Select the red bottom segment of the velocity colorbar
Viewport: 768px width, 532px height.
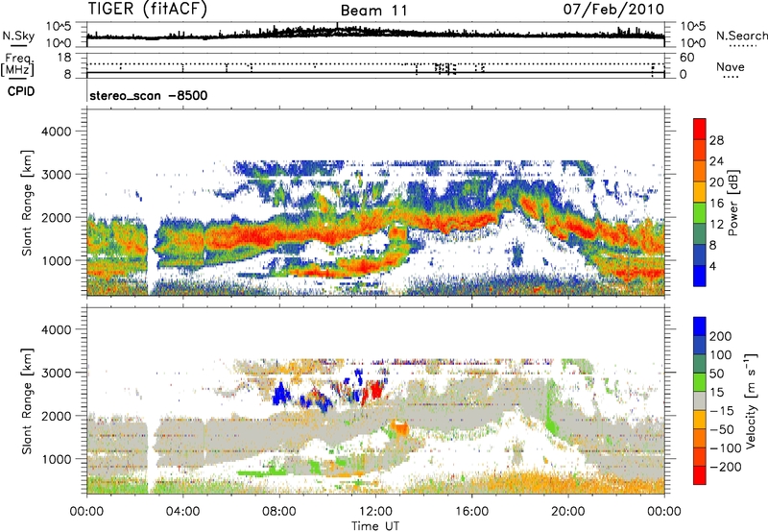pos(700,475)
